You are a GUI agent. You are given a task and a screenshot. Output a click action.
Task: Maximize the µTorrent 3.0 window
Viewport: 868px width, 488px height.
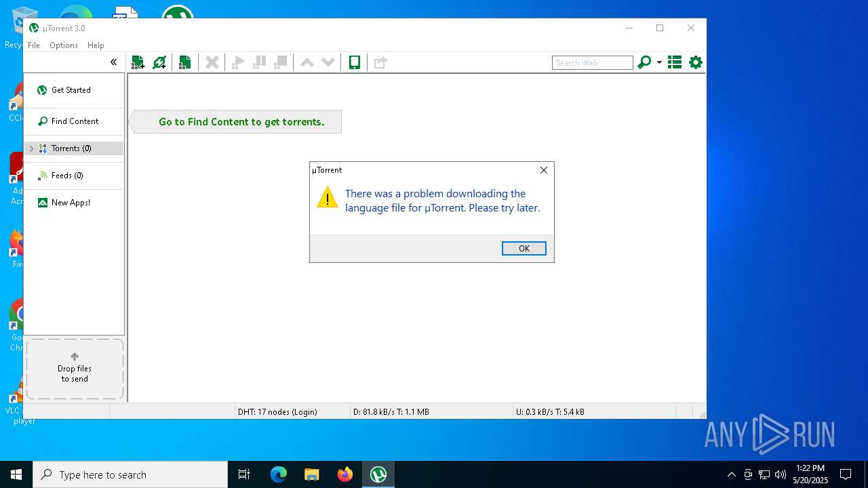point(660,28)
